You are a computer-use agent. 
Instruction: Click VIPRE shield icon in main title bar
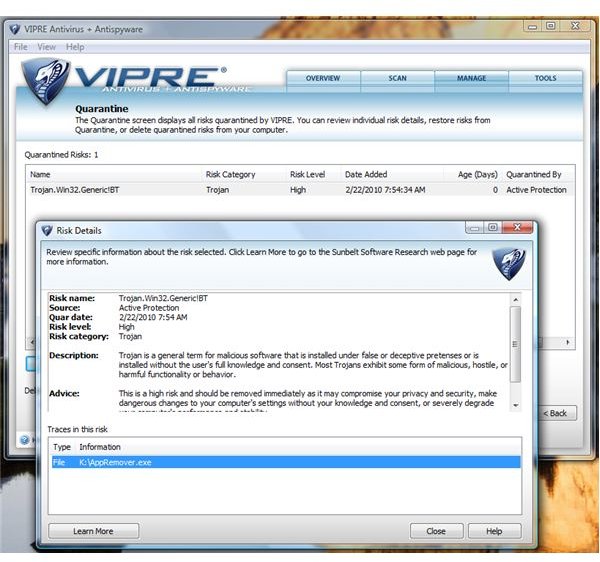(x=15, y=29)
